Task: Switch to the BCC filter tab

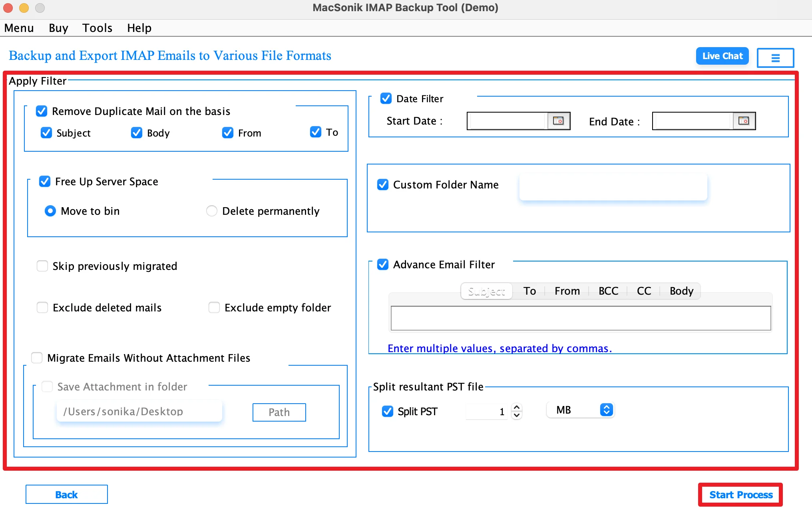Action: pyautogui.click(x=608, y=291)
